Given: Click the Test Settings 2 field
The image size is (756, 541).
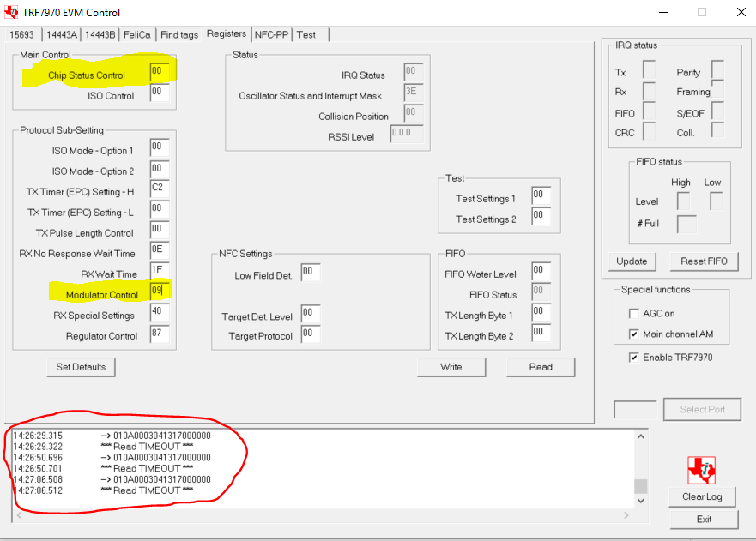Looking at the screenshot, I should pos(541,216).
